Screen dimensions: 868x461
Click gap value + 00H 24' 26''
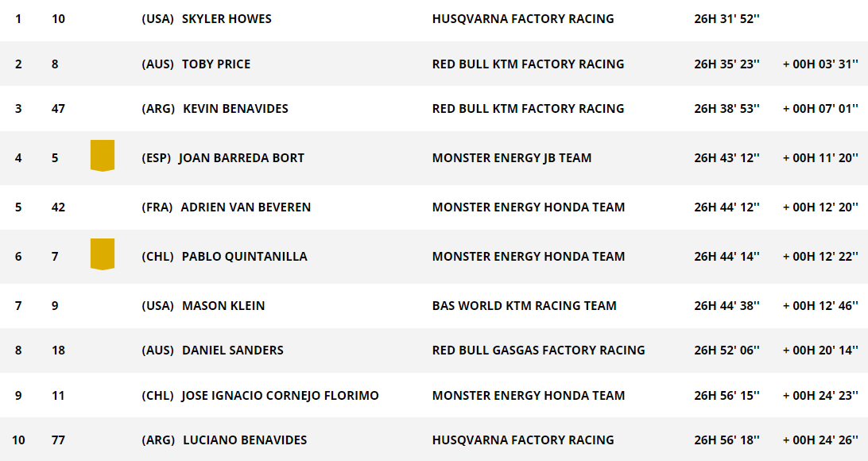tap(820, 440)
